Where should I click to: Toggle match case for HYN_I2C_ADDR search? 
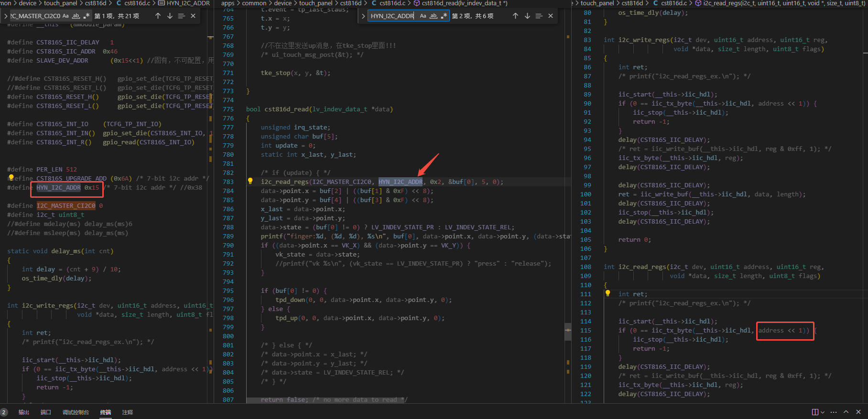coord(423,16)
